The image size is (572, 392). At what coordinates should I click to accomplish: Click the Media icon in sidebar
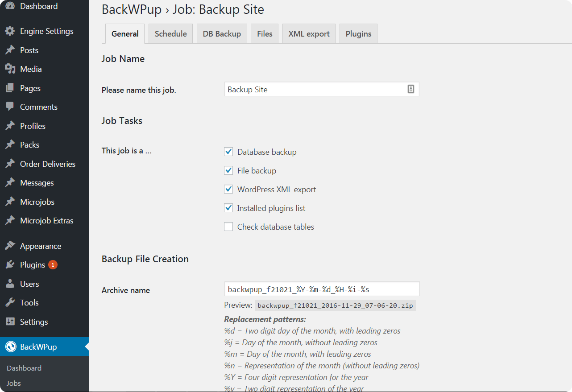tap(10, 69)
